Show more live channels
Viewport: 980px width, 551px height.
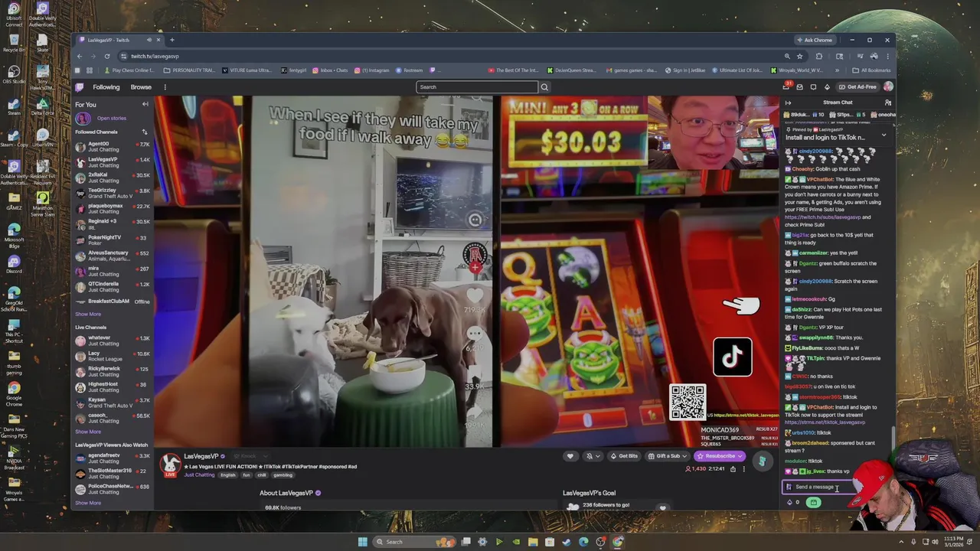[x=88, y=432]
